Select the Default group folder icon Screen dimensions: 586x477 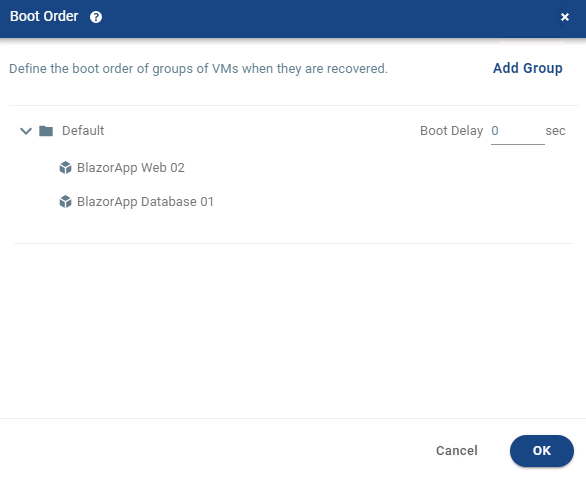[46, 131]
